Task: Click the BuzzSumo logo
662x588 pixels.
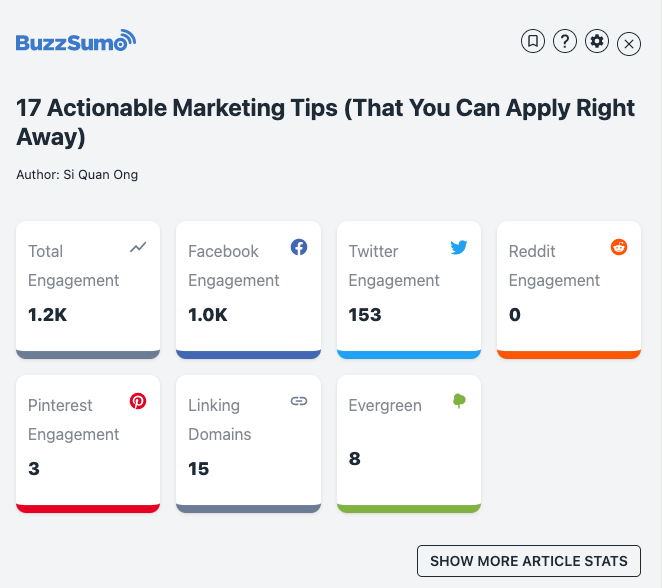Action: pos(75,41)
